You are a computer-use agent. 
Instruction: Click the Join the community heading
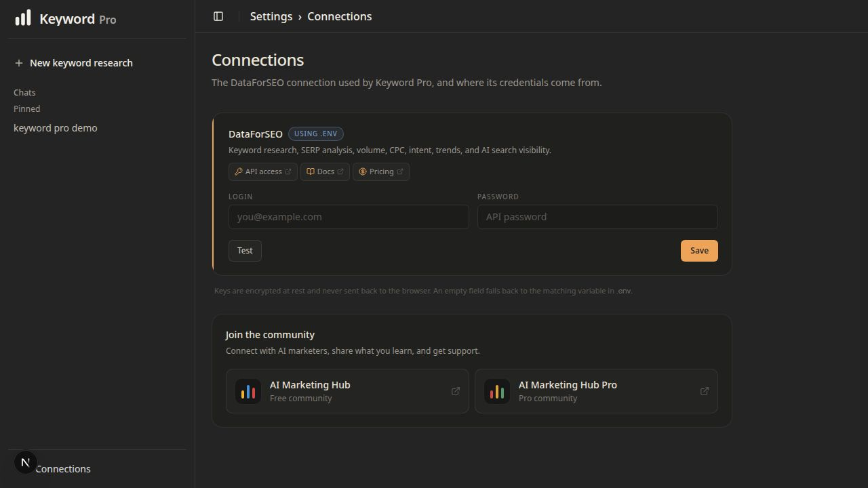click(270, 335)
